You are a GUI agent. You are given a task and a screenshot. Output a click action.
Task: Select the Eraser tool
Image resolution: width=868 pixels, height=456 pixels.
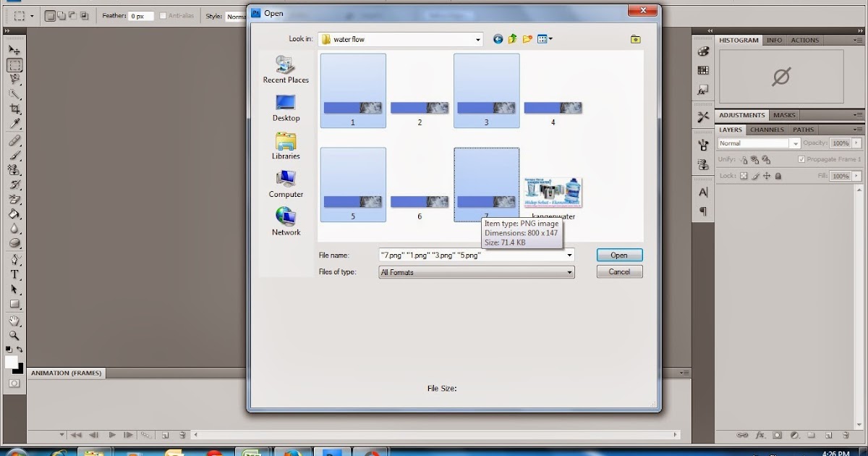point(14,199)
